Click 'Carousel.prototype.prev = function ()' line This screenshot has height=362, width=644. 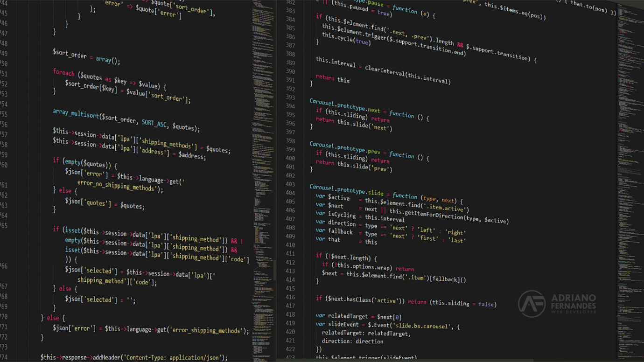click(x=369, y=151)
